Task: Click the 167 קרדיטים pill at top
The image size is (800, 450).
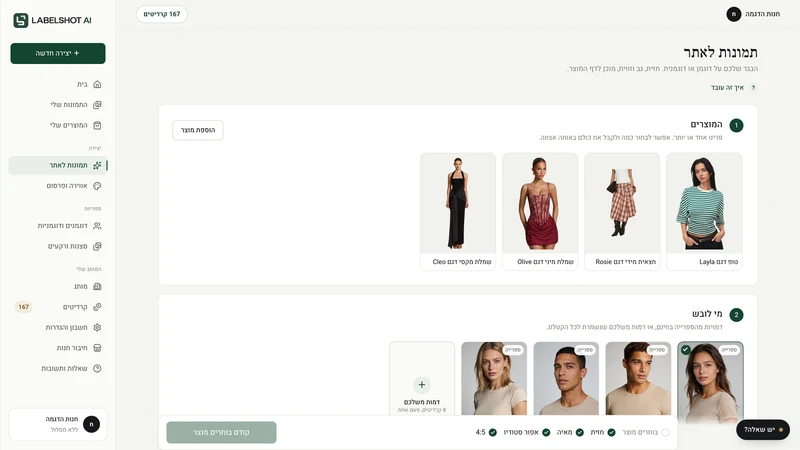Action: 162,14
